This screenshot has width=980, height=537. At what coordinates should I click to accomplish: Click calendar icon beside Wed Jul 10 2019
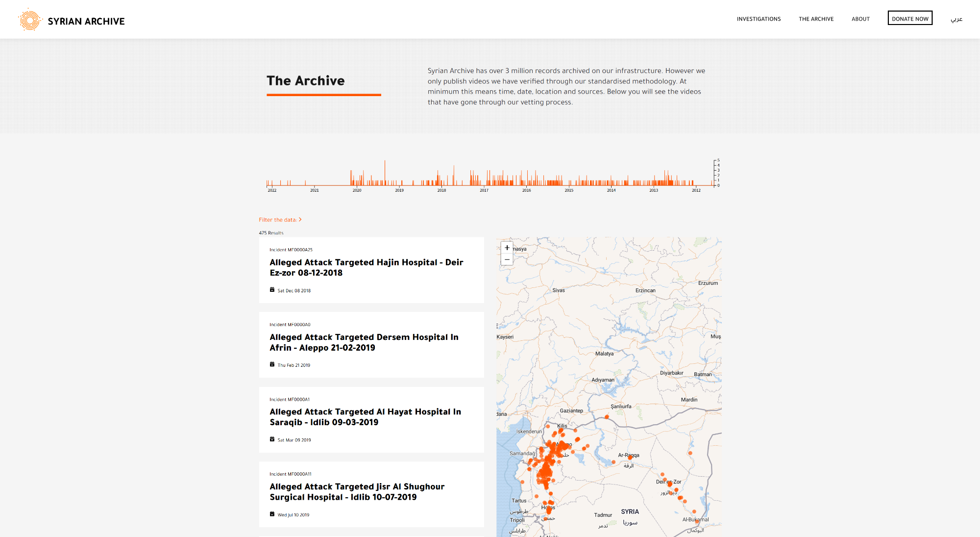[272, 514]
